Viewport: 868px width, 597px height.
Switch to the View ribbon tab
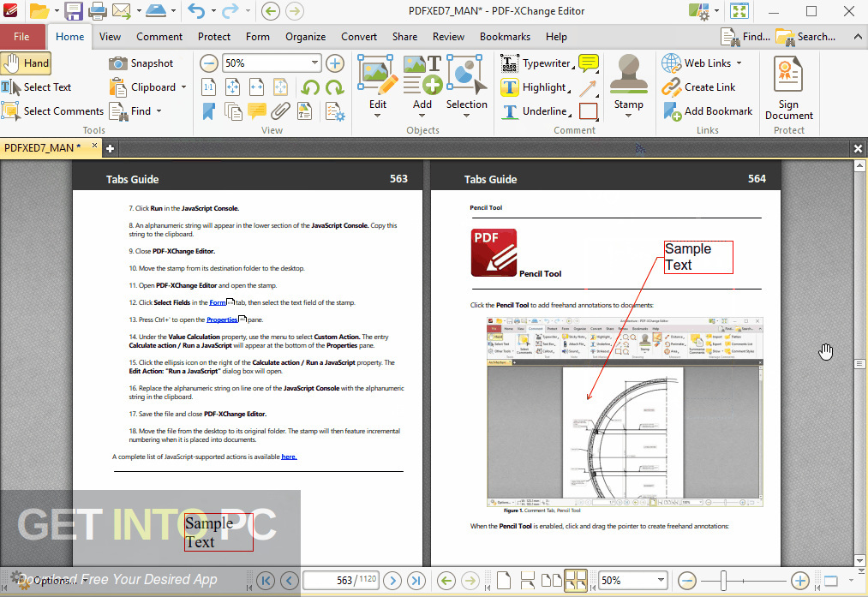click(x=110, y=37)
